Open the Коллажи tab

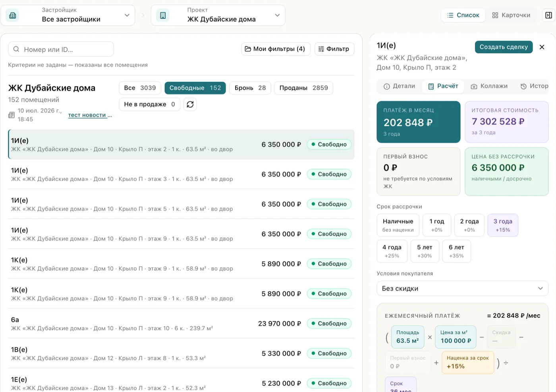click(x=489, y=86)
